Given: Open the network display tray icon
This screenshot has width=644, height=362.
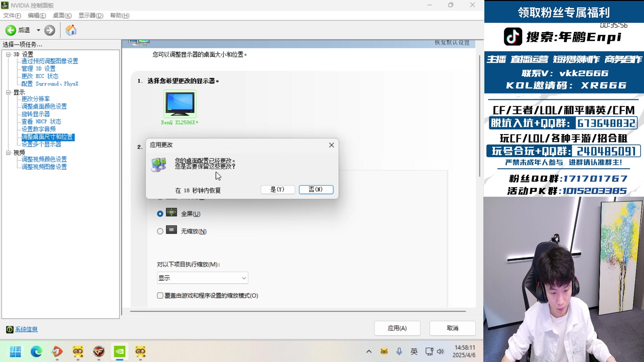Looking at the screenshot, I should (429, 352).
